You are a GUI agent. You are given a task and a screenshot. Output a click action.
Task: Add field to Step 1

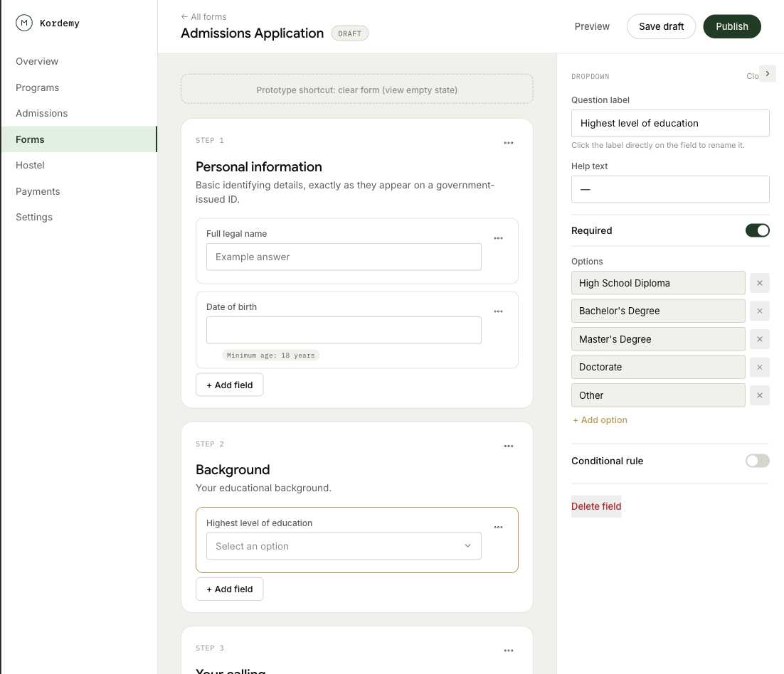coord(230,385)
